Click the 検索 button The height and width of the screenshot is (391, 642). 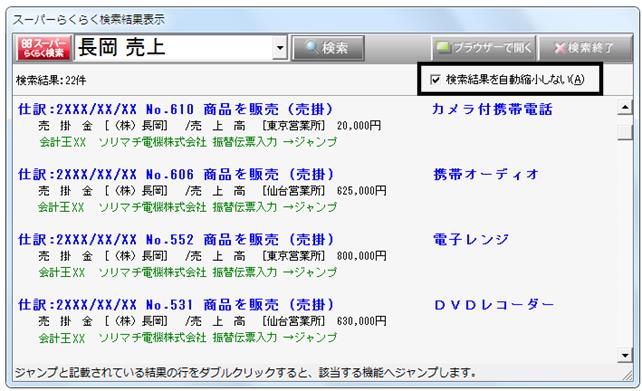(328, 48)
